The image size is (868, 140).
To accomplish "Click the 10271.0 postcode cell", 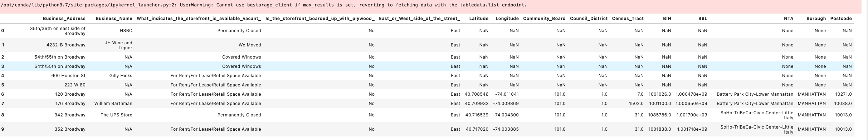I will point(843,94).
